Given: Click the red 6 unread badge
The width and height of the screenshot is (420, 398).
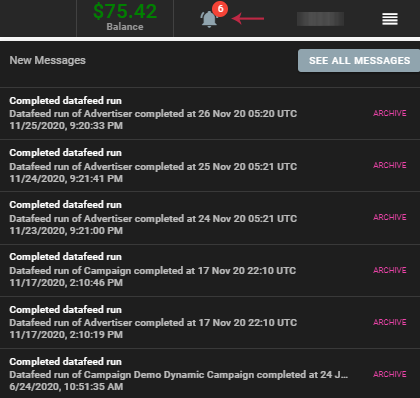Looking at the screenshot, I should [x=220, y=9].
